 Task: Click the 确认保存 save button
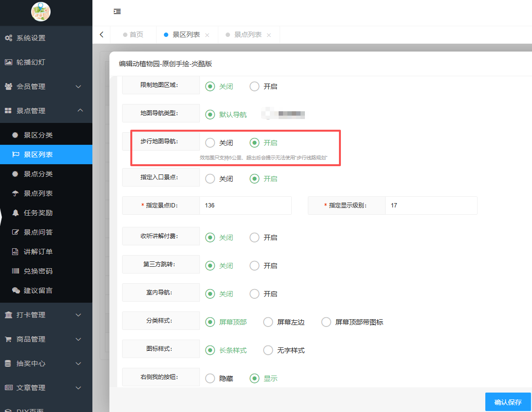click(508, 402)
